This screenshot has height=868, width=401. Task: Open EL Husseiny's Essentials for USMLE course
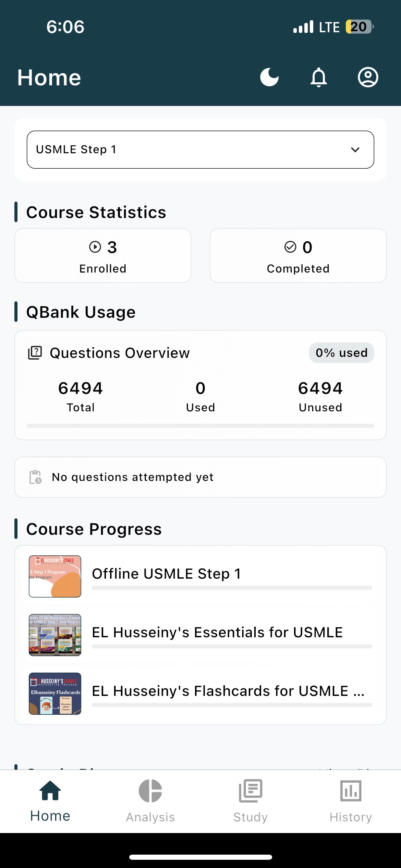(x=217, y=632)
